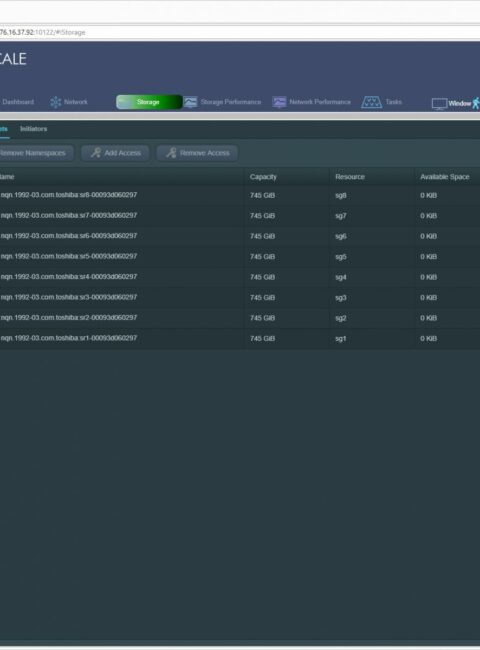The width and height of the screenshot is (480, 650).
Task: Select the sr2-00093d060297 target row name
Action: (69, 318)
